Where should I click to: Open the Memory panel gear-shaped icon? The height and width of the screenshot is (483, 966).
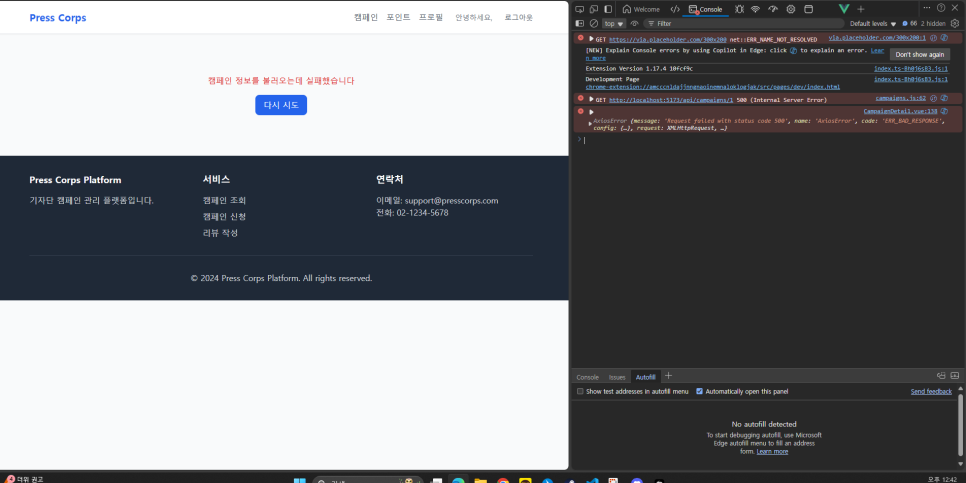click(790, 9)
